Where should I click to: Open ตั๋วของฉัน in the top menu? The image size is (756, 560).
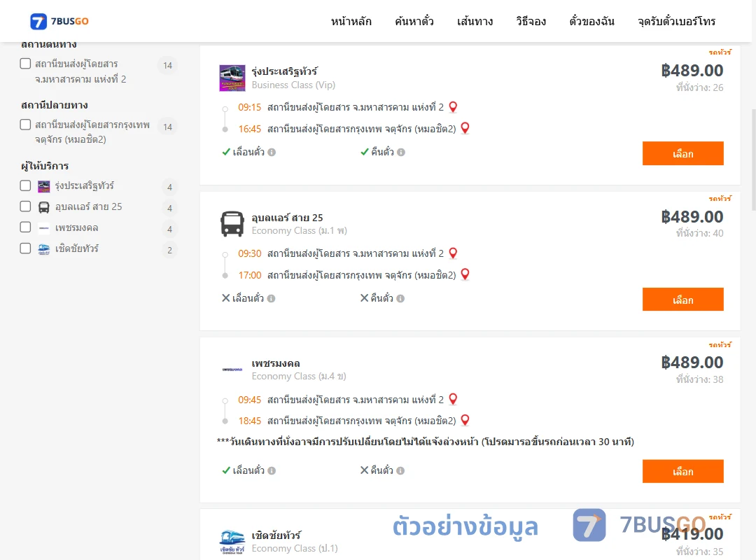[591, 21]
